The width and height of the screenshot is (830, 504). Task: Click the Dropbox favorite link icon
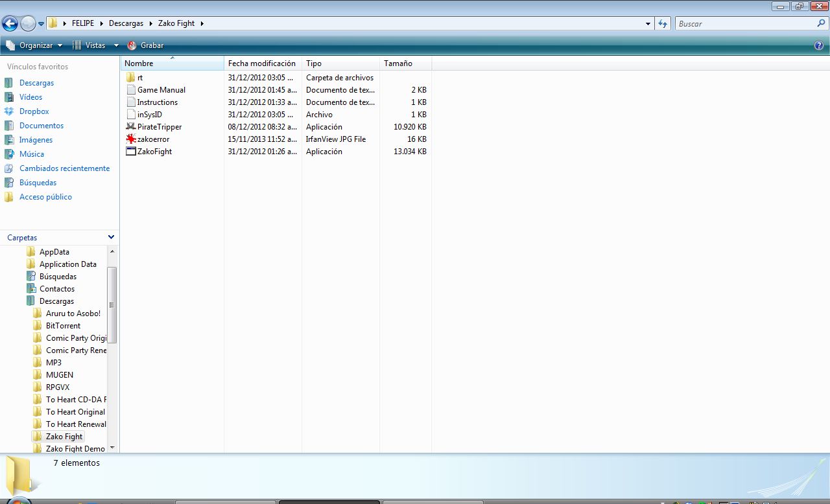[9, 111]
